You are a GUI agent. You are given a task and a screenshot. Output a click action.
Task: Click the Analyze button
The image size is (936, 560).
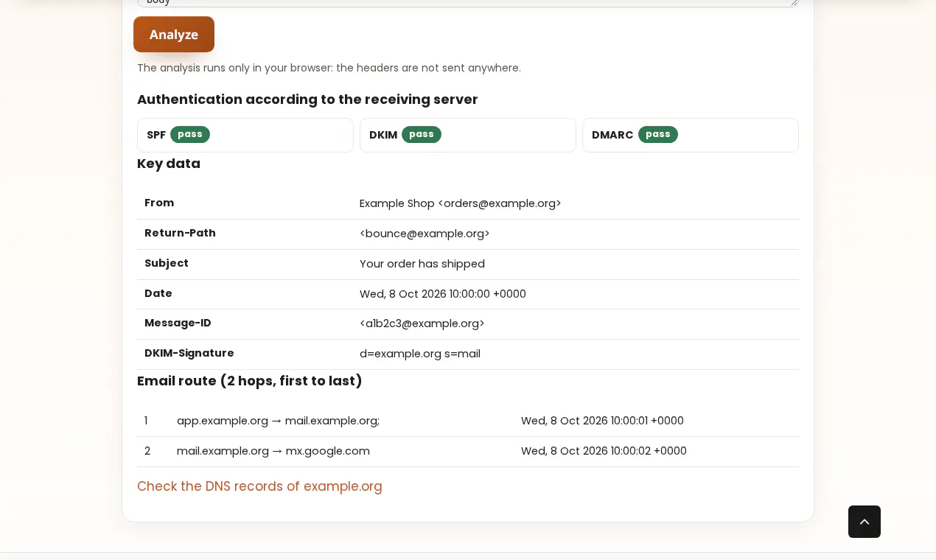coord(174,35)
